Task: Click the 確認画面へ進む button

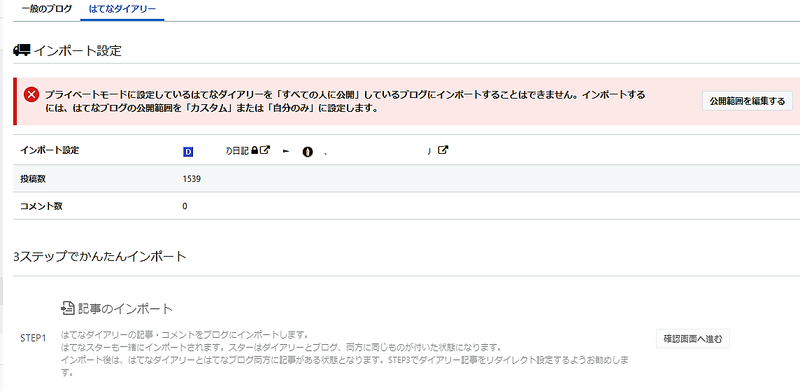Action: click(x=693, y=339)
